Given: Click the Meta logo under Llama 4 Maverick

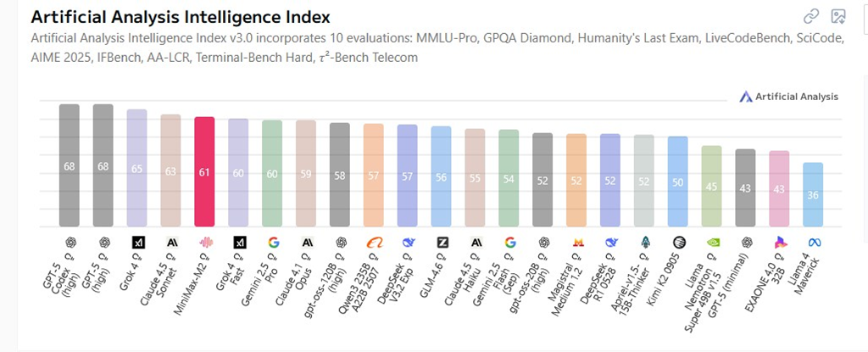Looking at the screenshot, I should tap(813, 243).
